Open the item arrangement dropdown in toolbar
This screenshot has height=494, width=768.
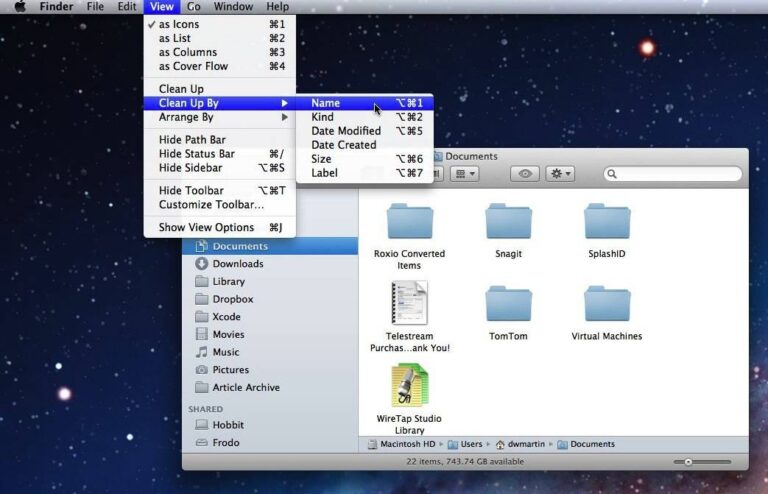[x=465, y=174]
